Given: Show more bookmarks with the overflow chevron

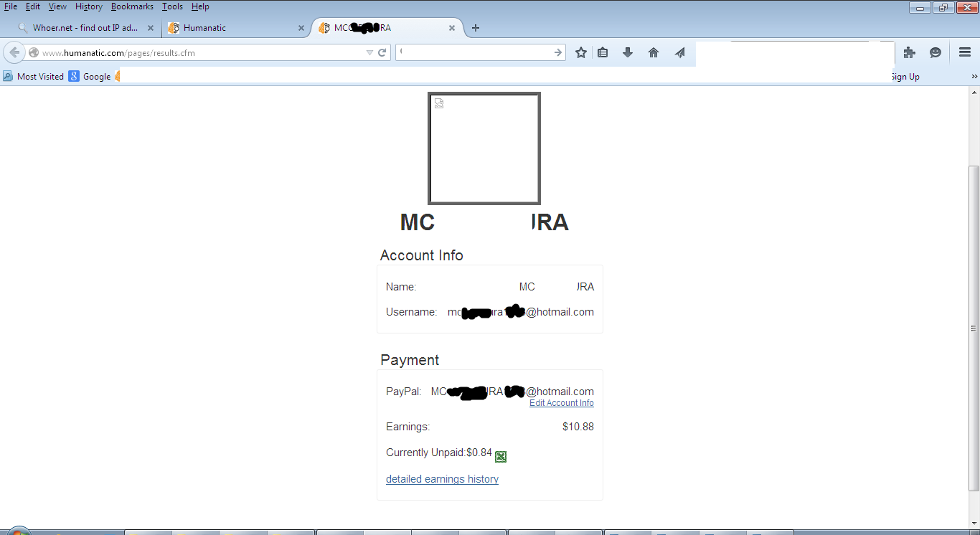Looking at the screenshot, I should (974, 77).
